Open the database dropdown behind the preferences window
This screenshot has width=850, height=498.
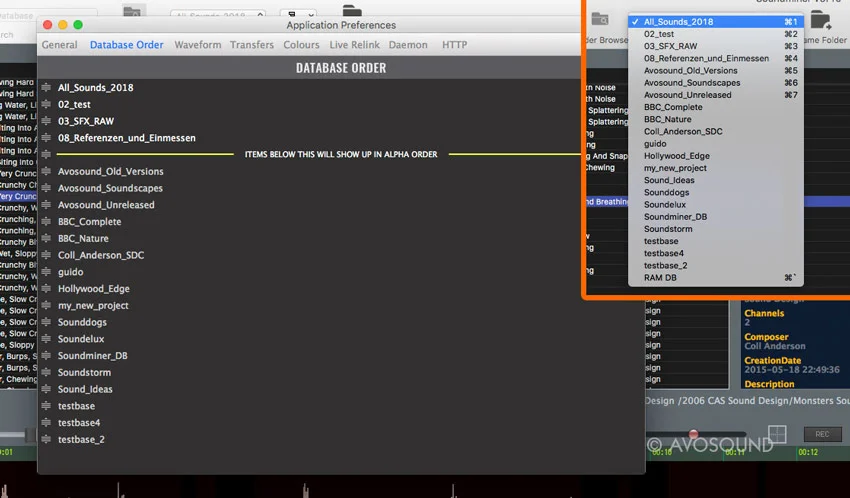click(x=218, y=14)
